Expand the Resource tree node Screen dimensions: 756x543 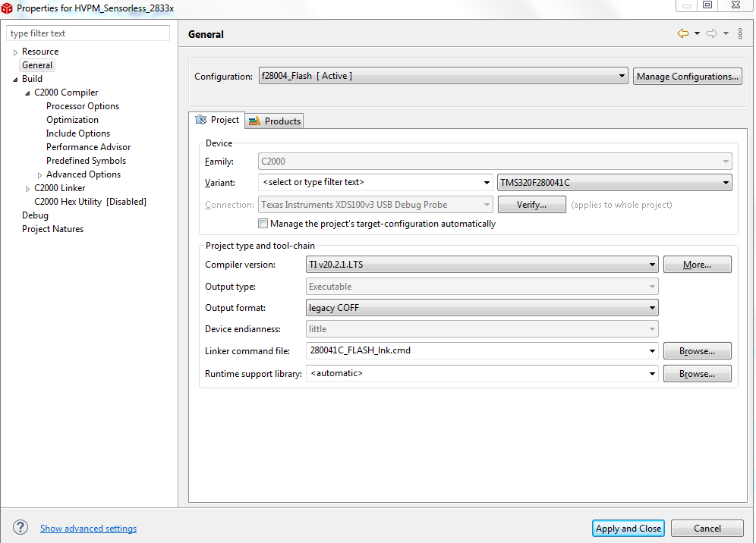[15, 52]
